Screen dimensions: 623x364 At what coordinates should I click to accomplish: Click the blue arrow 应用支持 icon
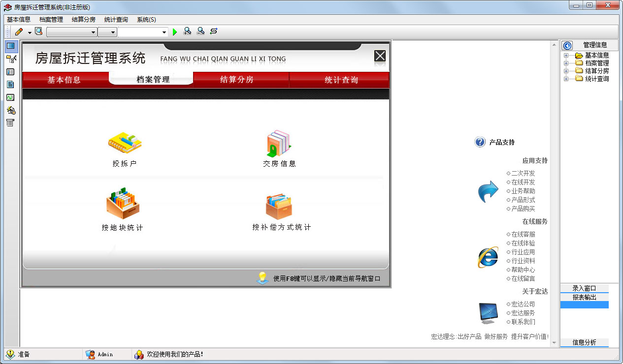(x=488, y=191)
